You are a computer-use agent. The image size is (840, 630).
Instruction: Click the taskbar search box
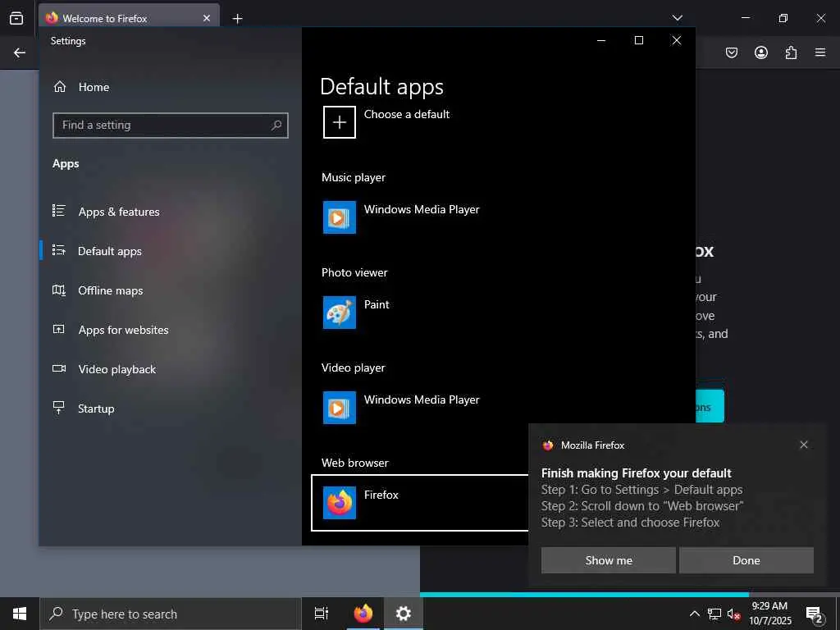pos(171,614)
